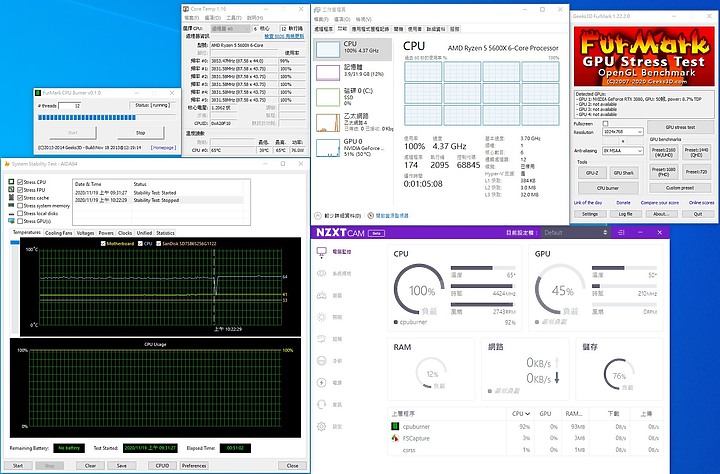The height and width of the screenshot is (474, 720).
Task: Open the gamepad icon in NZXT CAM sidebar
Action: coord(321,295)
